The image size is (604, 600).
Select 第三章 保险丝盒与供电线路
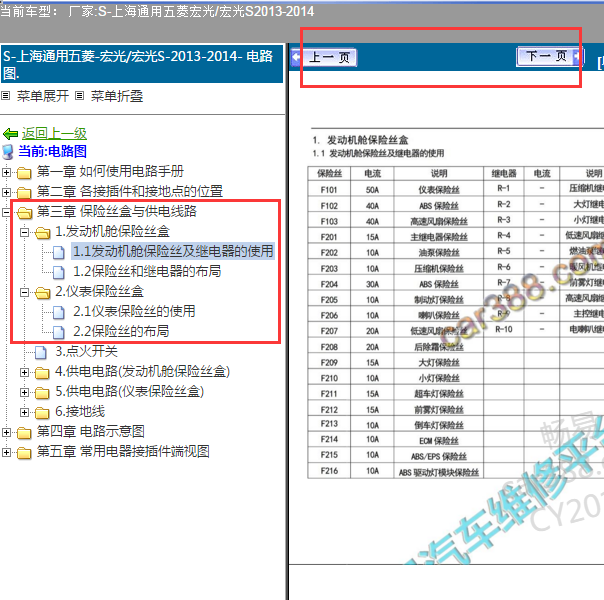[x=117, y=212]
